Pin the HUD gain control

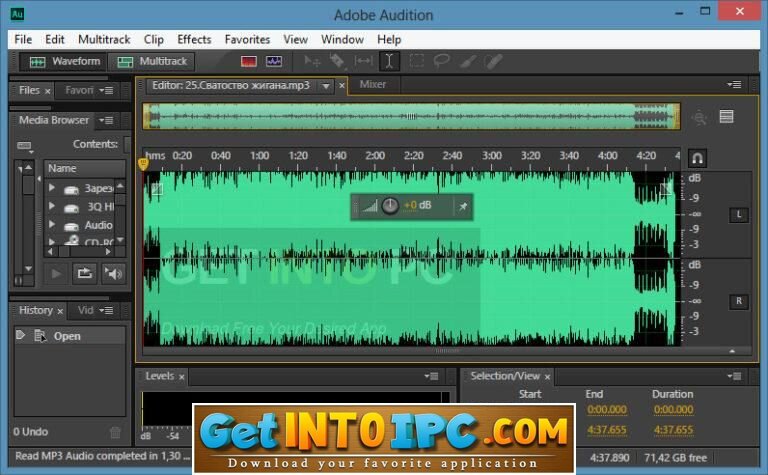point(462,207)
